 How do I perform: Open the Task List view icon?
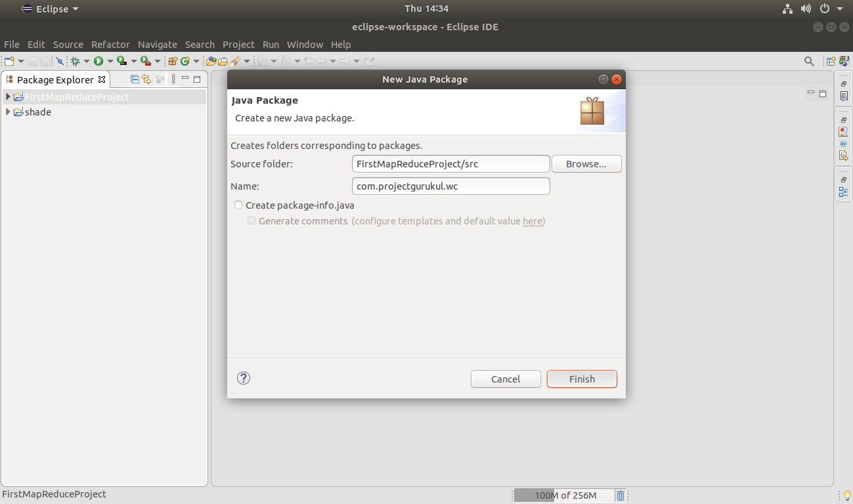[x=844, y=96]
